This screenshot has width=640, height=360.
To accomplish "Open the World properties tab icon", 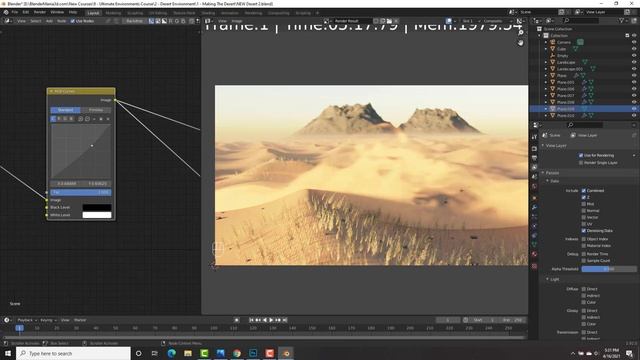I will click(534, 187).
